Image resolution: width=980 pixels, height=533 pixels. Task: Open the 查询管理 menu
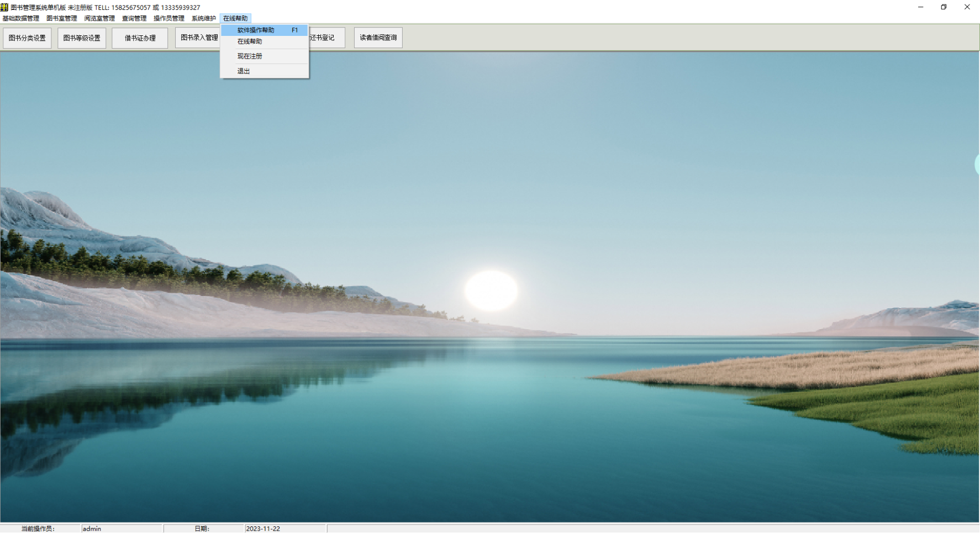[134, 18]
